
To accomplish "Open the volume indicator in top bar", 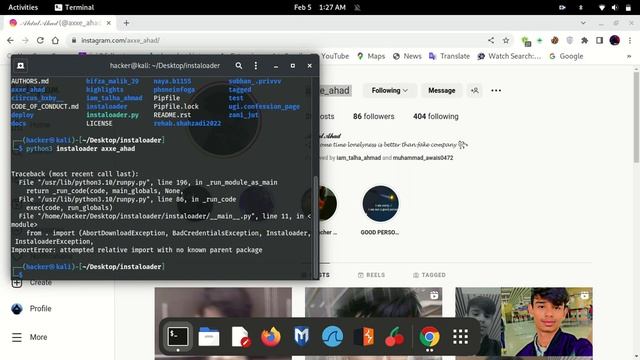I will click(615, 7).
